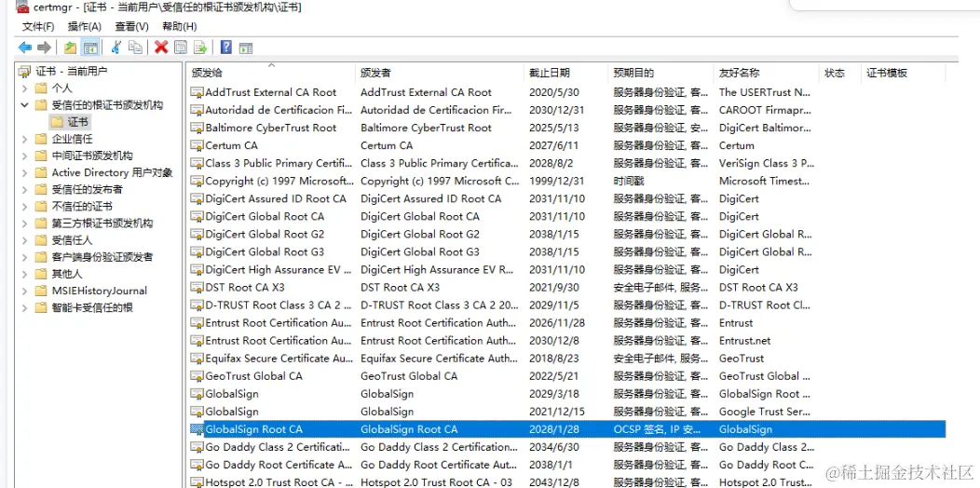Viewport: 980px width, 488px height.
Task: Click certificate icon beside DigiCert Global Root CA
Action: [197, 217]
